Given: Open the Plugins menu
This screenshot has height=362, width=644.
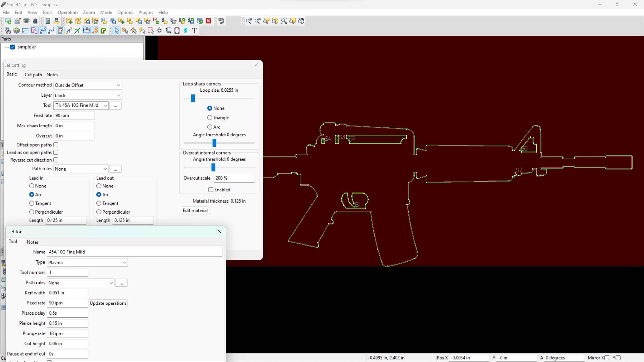Looking at the screenshot, I should pos(146,12).
